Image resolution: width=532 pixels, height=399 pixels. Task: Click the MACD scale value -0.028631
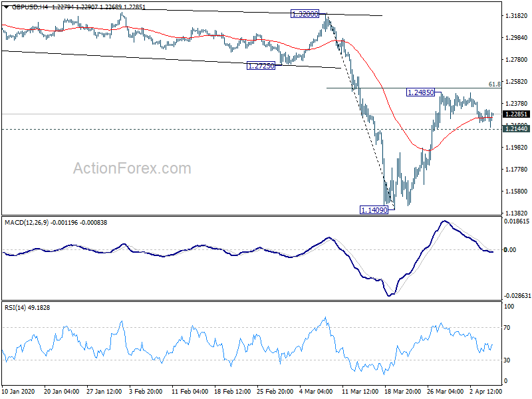(x=517, y=296)
